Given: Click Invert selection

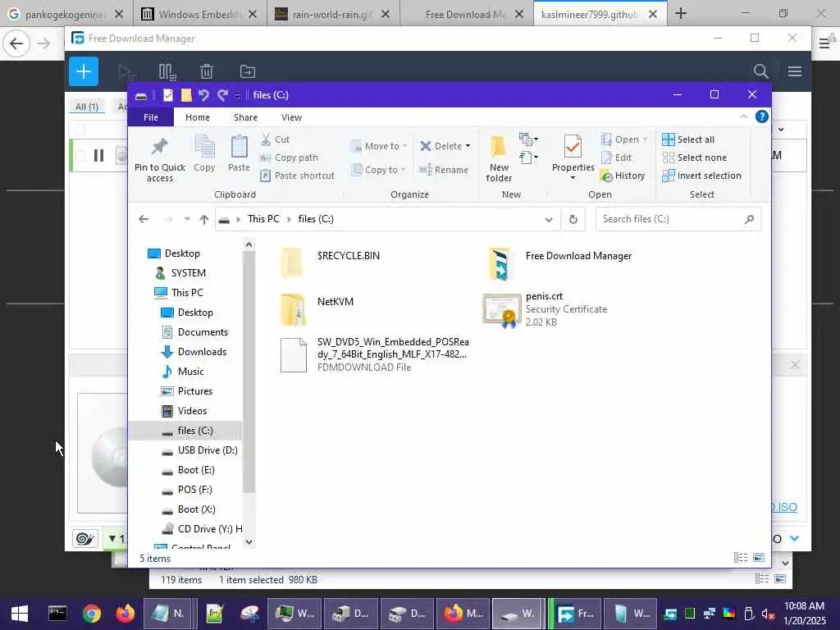Looking at the screenshot, I should coord(702,176).
